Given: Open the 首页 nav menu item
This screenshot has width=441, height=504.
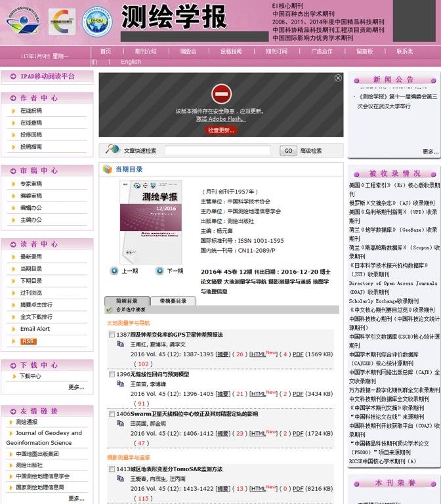Looking at the screenshot, I should click(x=106, y=51).
